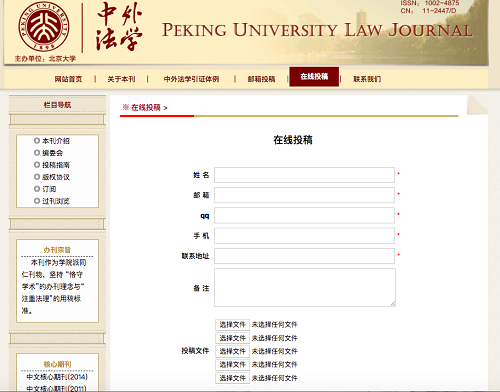The image size is (500, 392).
Task: Open 投稿指南 in sidebar navigation
Action: point(56,165)
